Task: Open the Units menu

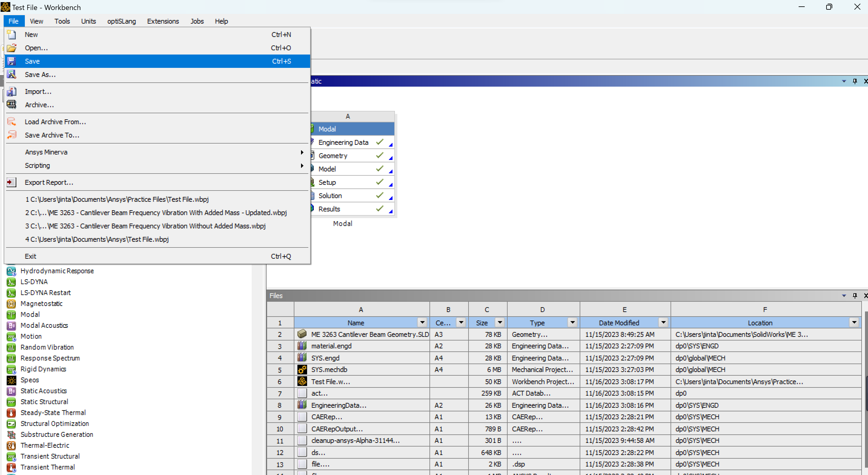Action: [88, 21]
